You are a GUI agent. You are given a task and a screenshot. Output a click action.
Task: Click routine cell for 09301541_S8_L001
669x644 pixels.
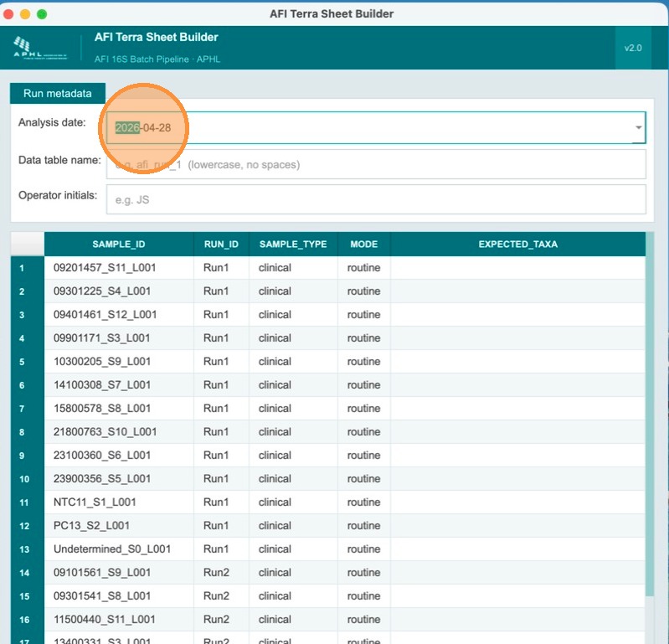363,596
